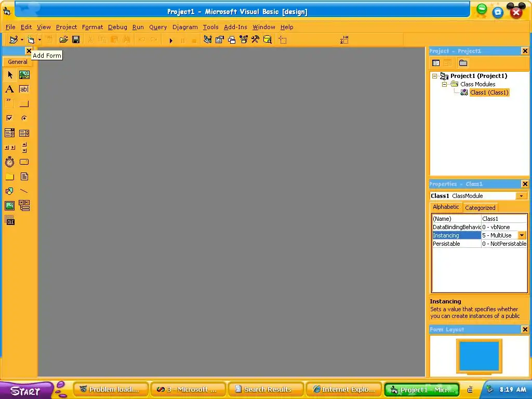Switch to Search Results taskbar button

click(x=265, y=390)
